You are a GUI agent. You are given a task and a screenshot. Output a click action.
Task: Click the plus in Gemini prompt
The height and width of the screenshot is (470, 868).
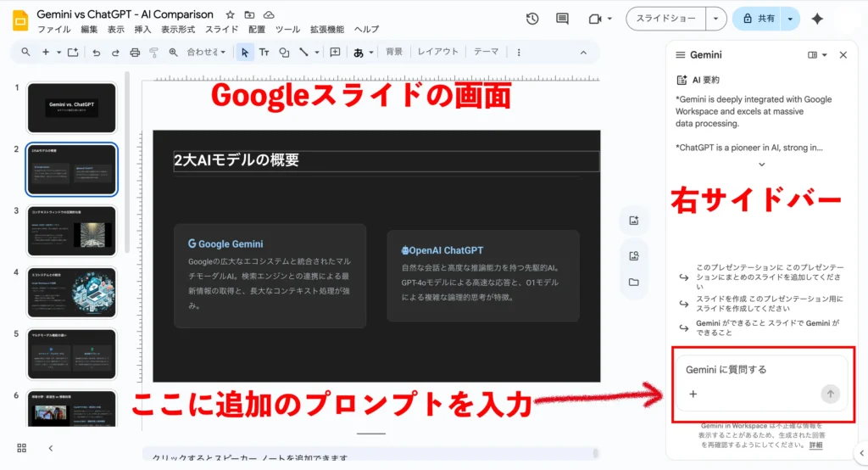[693, 394]
